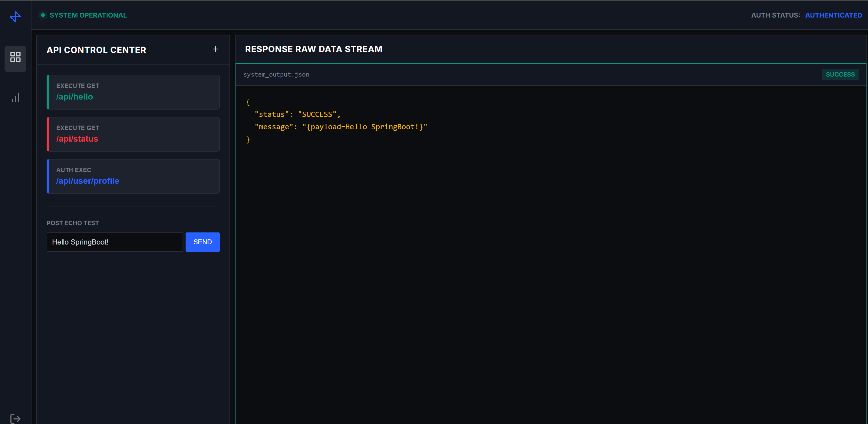Select the analytics bar chart sidebar icon
This screenshot has width=868, height=424.
[x=15, y=97]
